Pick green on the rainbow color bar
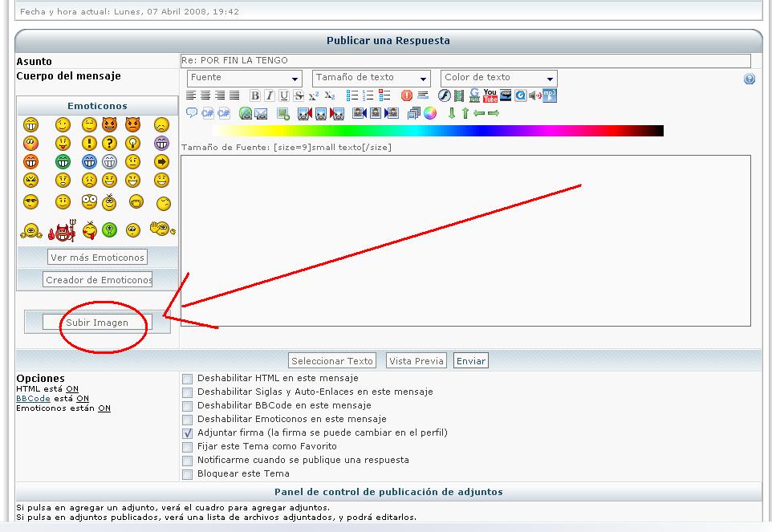Viewport: 772px width, 532px height. (x=337, y=131)
